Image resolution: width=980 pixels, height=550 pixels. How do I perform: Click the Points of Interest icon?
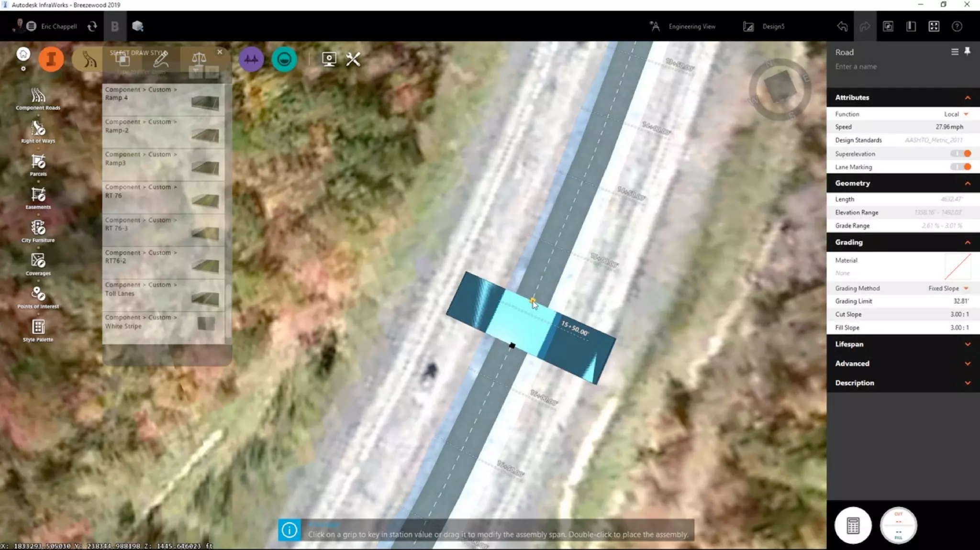[38, 296]
